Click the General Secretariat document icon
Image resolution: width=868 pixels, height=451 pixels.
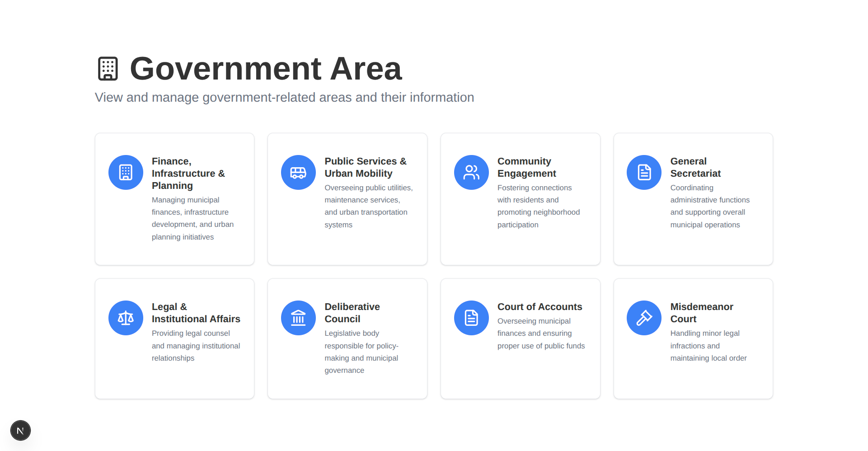tap(644, 172)
